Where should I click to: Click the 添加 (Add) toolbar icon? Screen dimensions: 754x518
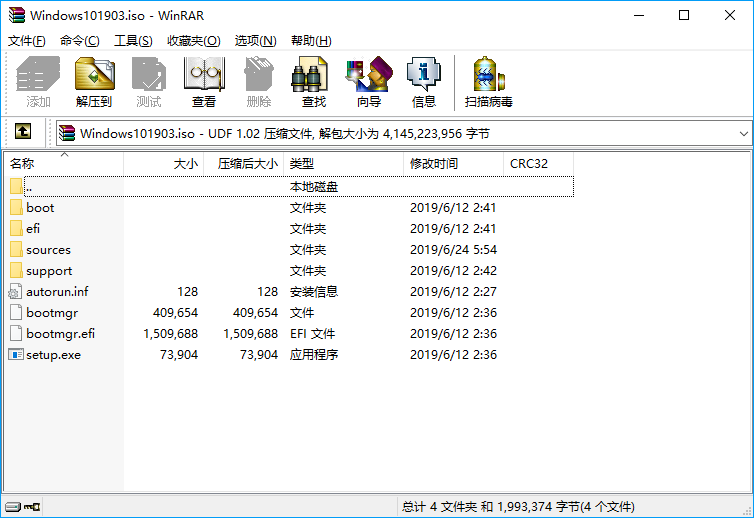click(x=38, y=74)
